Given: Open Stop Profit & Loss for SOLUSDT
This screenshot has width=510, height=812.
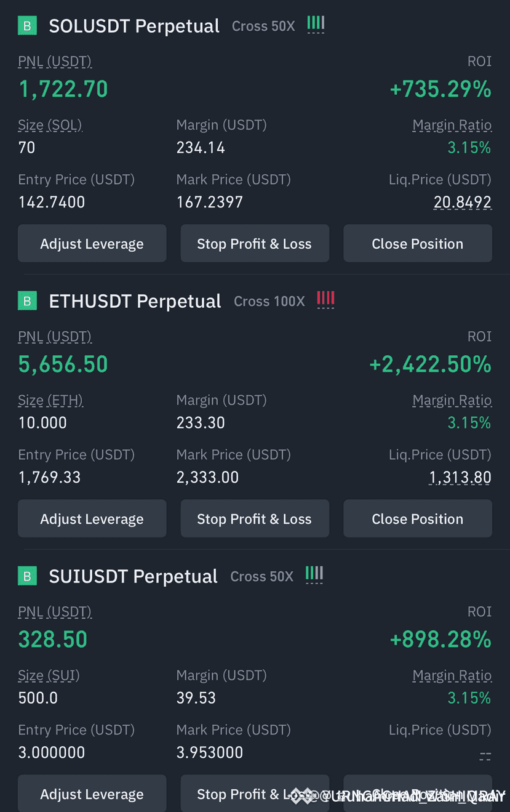Looking at the screenshot, I should [x=255, y=244].
